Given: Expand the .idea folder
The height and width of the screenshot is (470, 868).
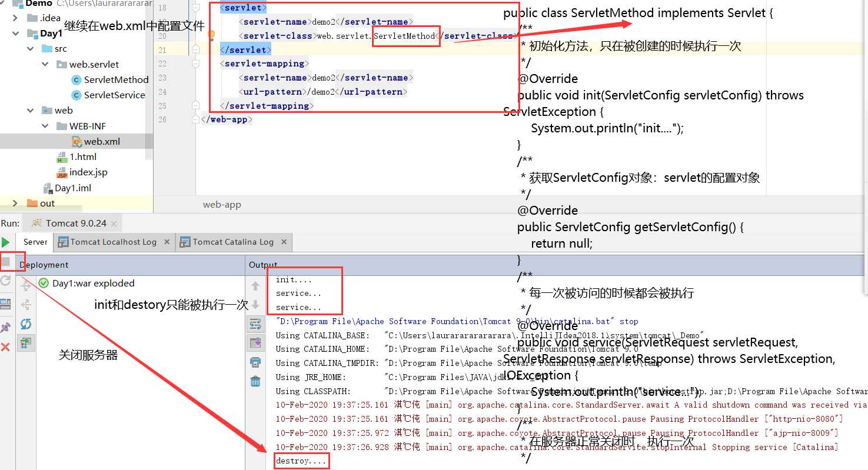Looking at the screenshot, I should (15, 18).
